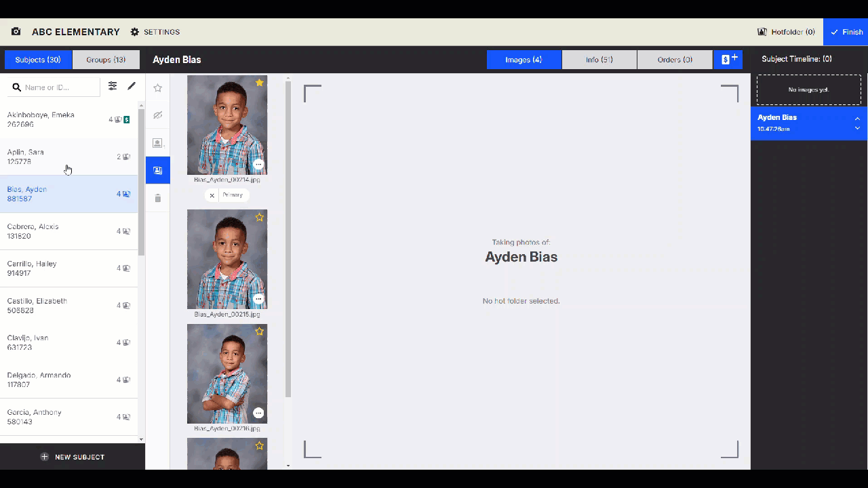Screen dimensions: 868x488
Task: Select the Bias_Ayden_00216.jpg thumbnail
Action: (227, 373)
